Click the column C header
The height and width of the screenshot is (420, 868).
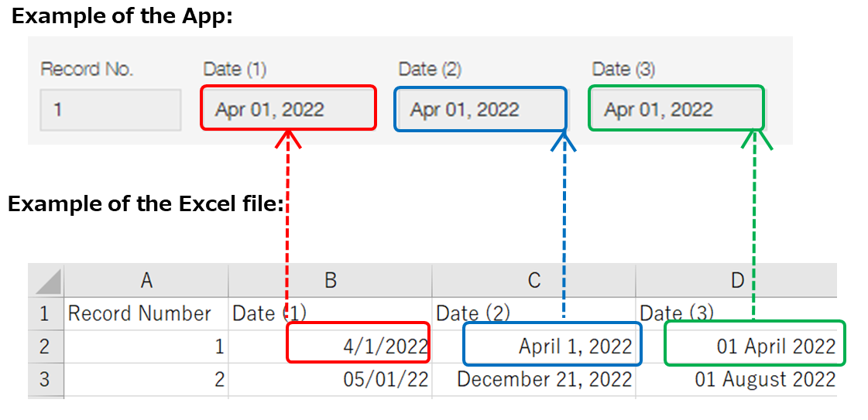(x=534, y=280)
